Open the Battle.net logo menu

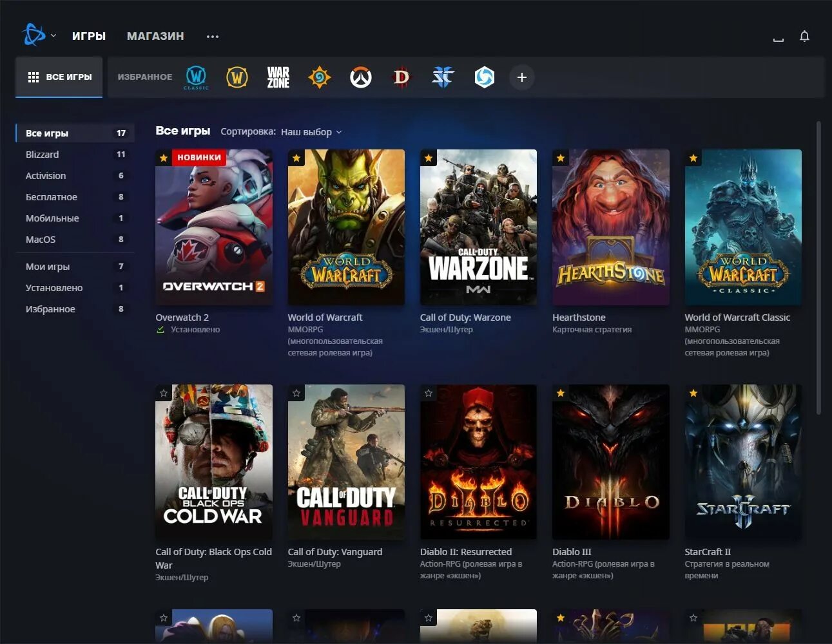pos(34,35)
